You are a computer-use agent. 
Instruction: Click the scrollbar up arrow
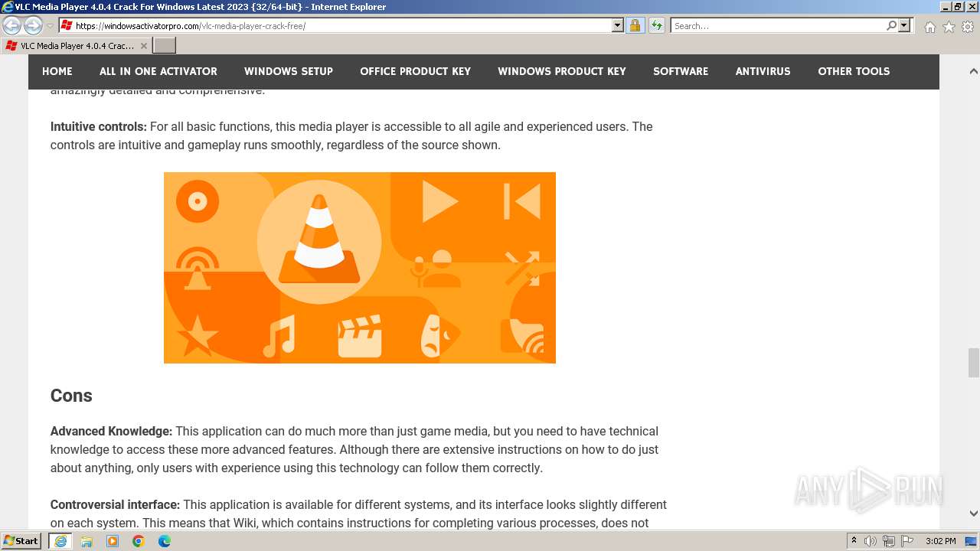coord(973,71)
